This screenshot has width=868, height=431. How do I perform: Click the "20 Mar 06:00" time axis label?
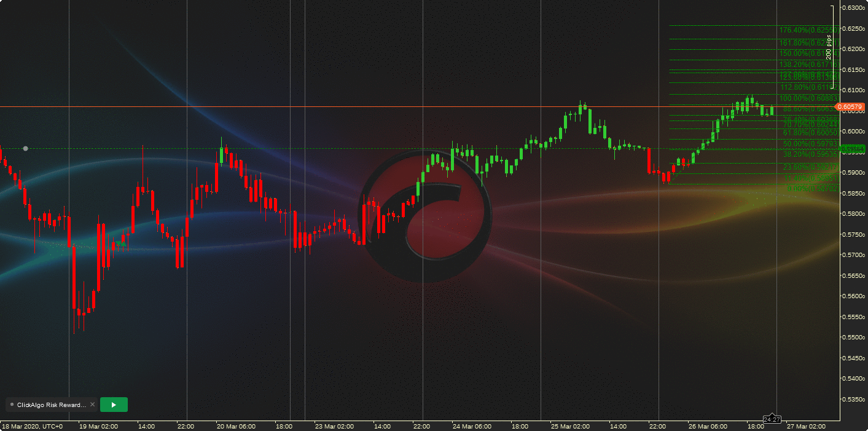(x=236, y=426)
